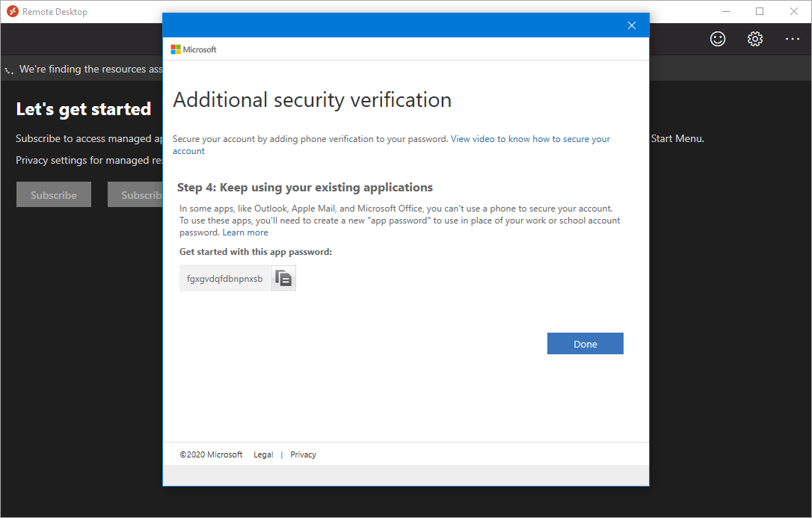Viewport: 812px width, 518px height.
Task: Click 'Step 4: Keep using your existing applications'
Action: coord(305,188)
